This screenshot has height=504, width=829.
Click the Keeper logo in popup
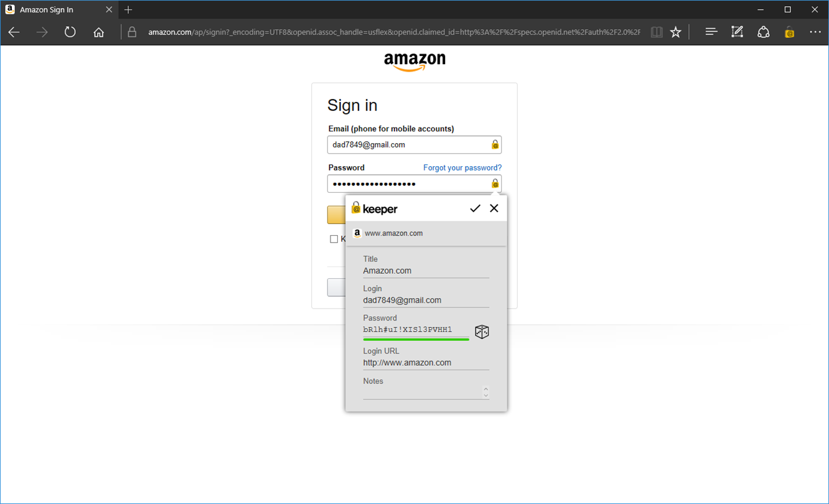click(374, 208)
